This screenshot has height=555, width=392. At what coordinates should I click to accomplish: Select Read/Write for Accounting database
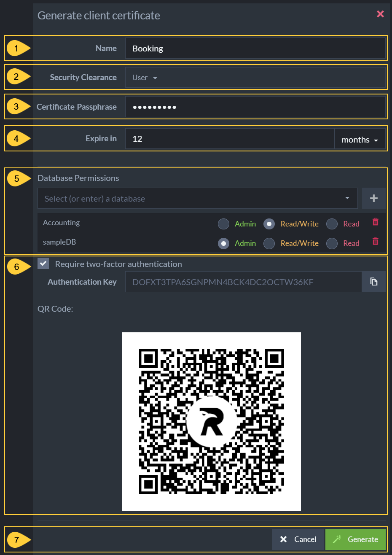point(269,224)
